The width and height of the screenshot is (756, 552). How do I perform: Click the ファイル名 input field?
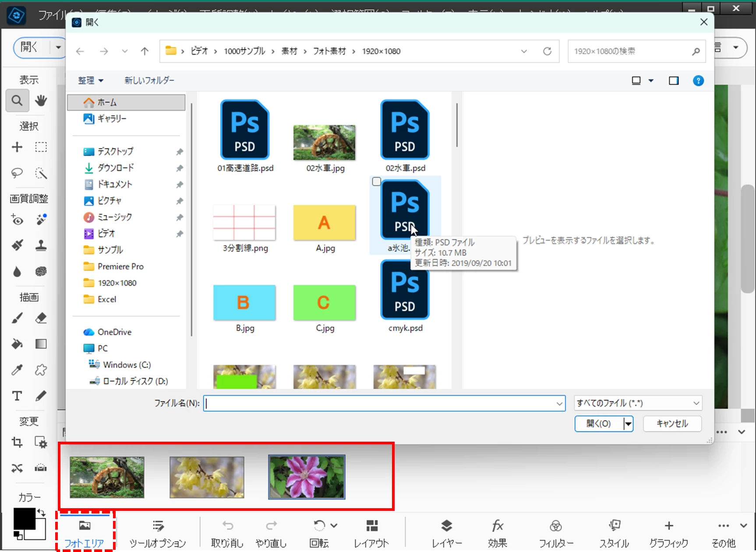tap(379, 404)
